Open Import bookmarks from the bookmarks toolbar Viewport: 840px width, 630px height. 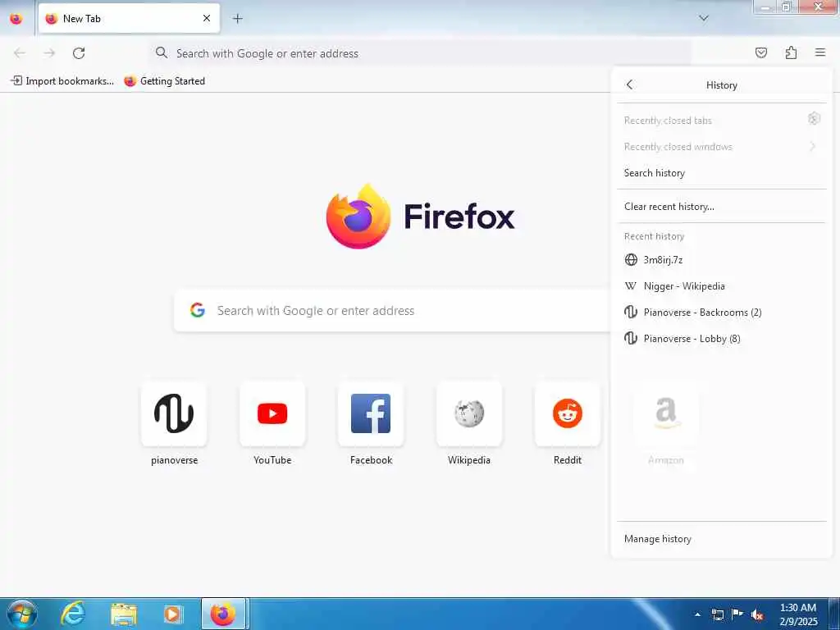pos(62,81)
